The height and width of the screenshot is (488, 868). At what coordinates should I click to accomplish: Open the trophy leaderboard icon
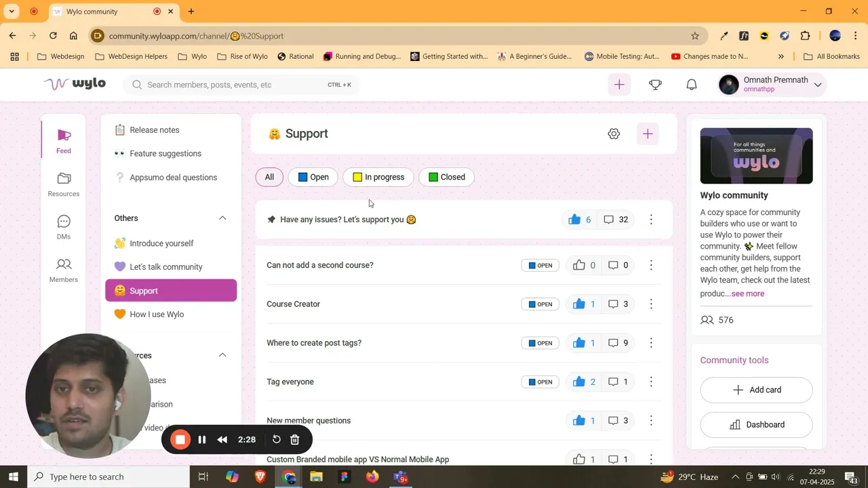point(655,85)
